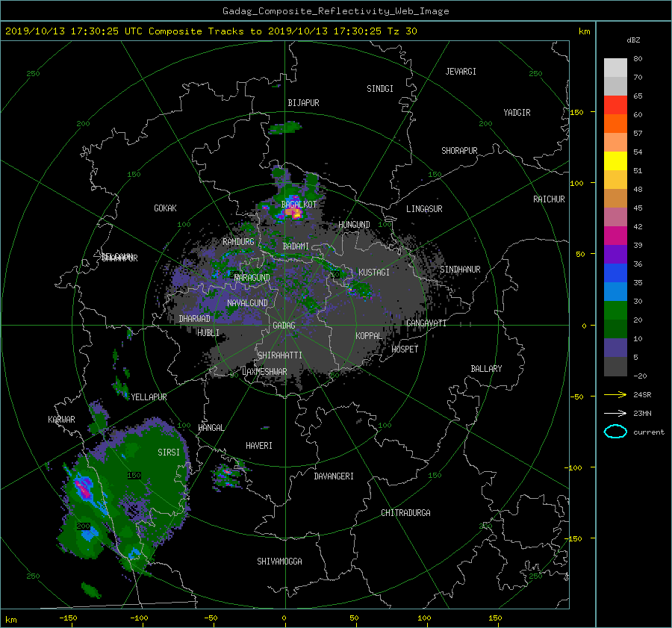Click the BADAMI city label
Screen dimensions: 672x628
(296, 246)
